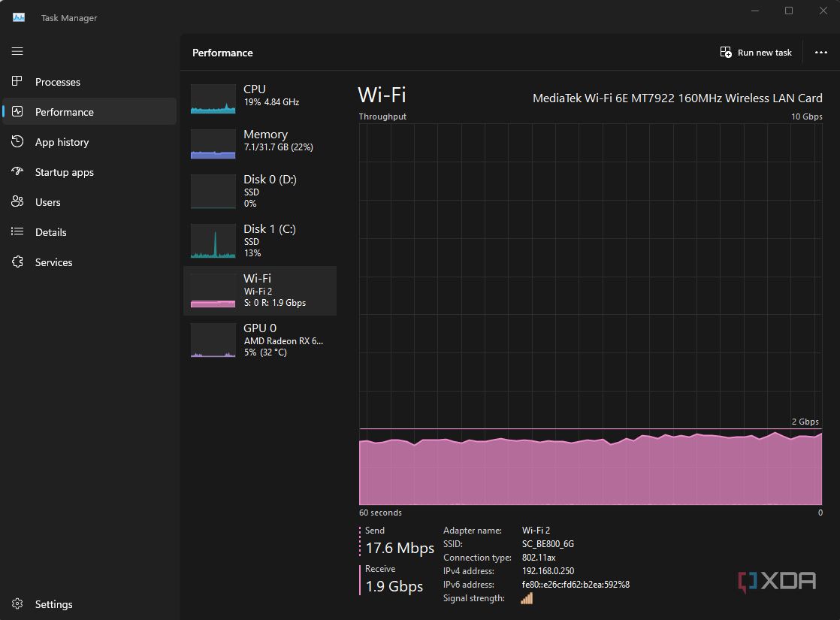
Task: Select the Disk 1 (C:) mini graph
Action: pyautogui.click(x=213, y=241)
